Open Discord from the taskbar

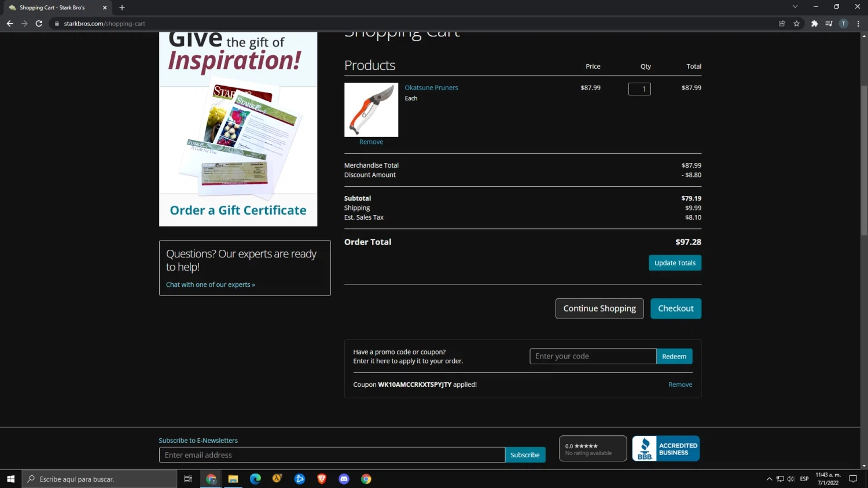click(x=344, y=479)
